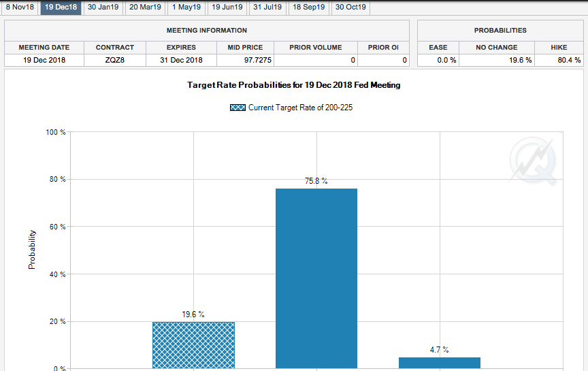This screenshot has width=588, height=371.
Task: Go to the 1 May19 tab
Action: [186, 7]
